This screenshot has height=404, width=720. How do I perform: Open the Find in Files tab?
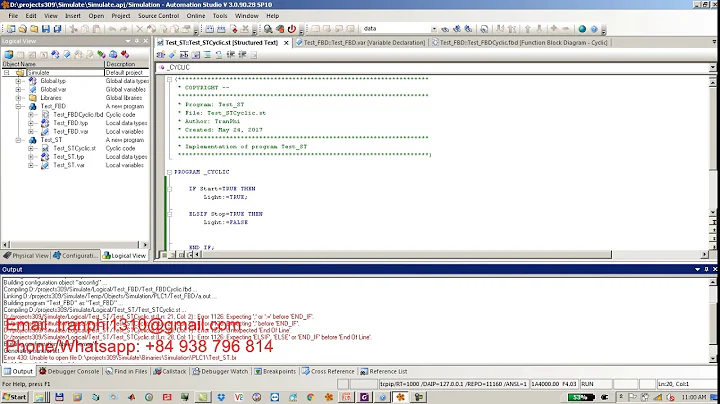pyautogui.click(x=126, y=371)
